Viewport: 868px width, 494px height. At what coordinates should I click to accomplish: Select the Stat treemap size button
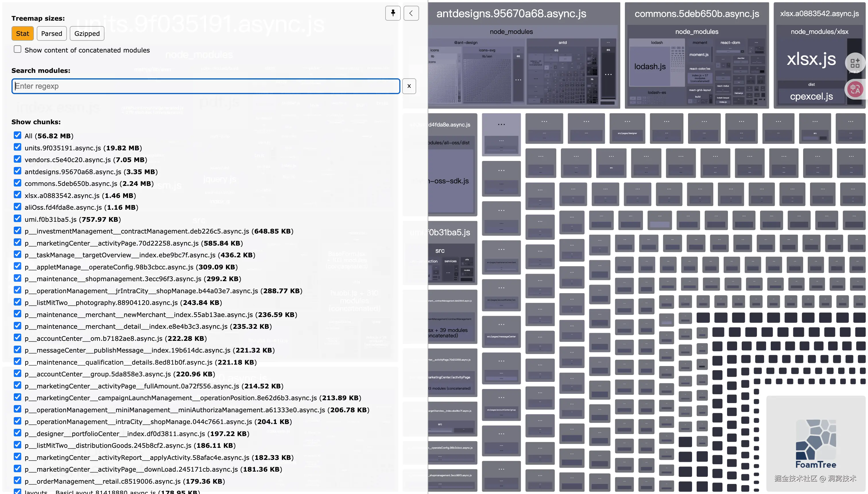[22, 33]
